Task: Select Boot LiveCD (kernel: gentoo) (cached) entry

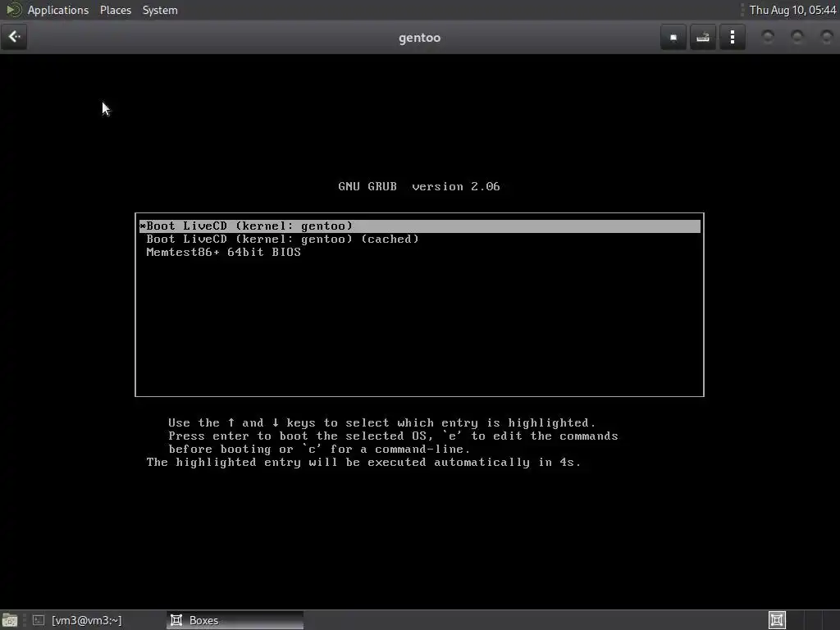Action: tap(282, 239)
